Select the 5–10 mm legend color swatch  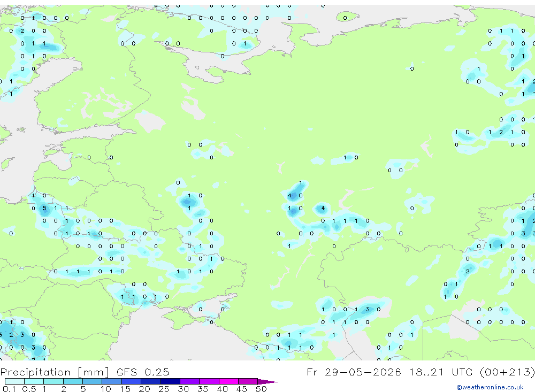pos(93,381)
